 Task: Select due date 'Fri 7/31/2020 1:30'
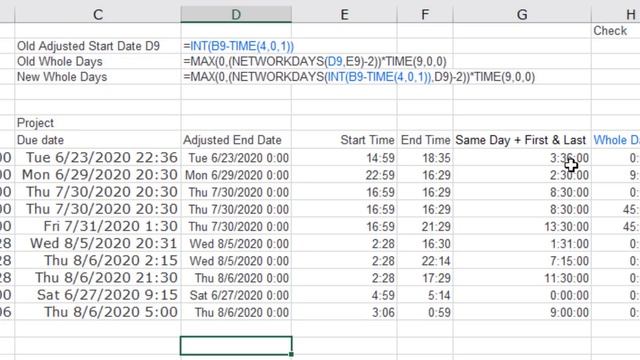111,226
